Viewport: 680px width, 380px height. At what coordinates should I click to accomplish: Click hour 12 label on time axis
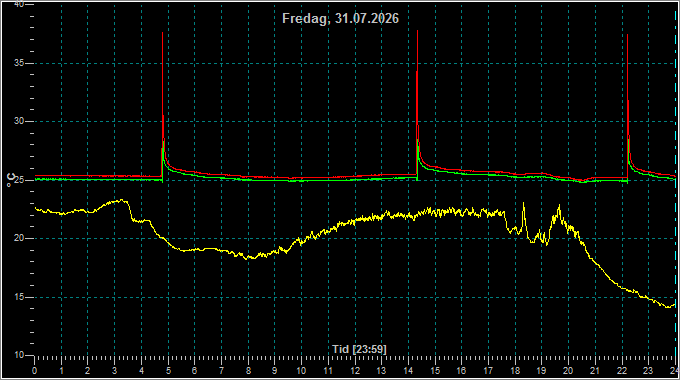(355, 371)
